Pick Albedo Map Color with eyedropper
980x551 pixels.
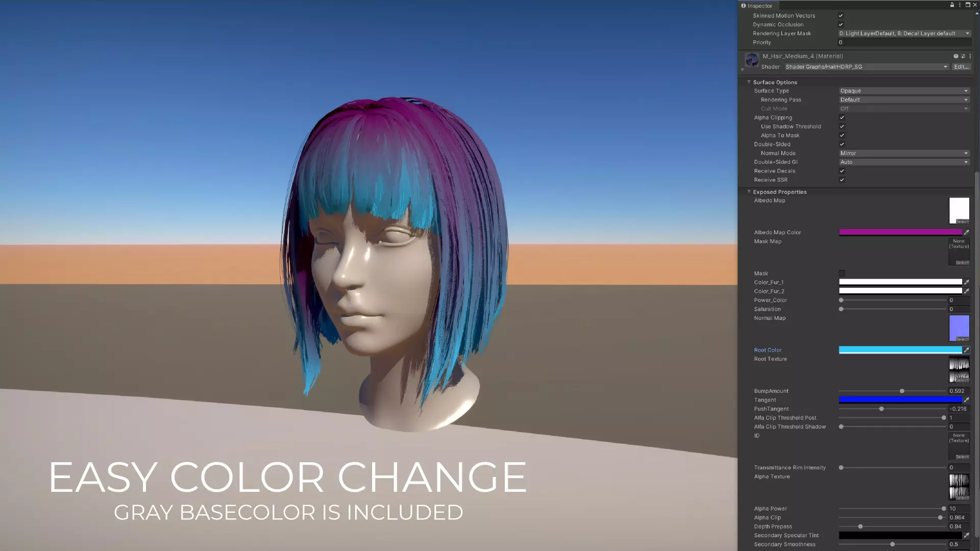pos(966,232)
